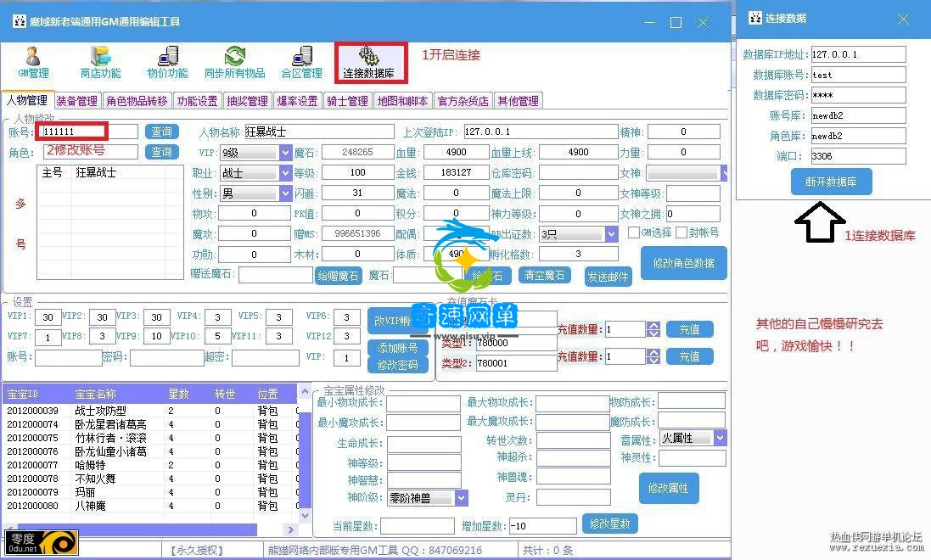
Task: Close the 连接数据 connection window
Action: point(903,19)
